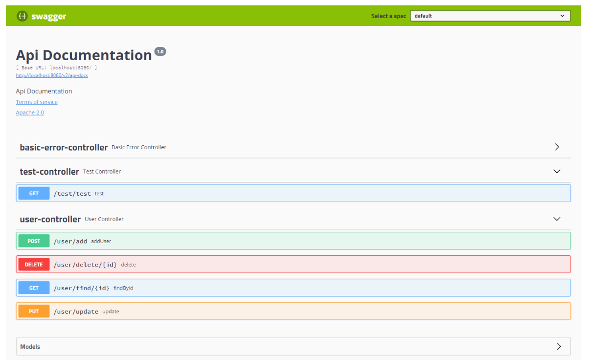Click the GET badge for /user/find/{id}
This screenshot has width=592, height=364.
(x=34, y=288)
